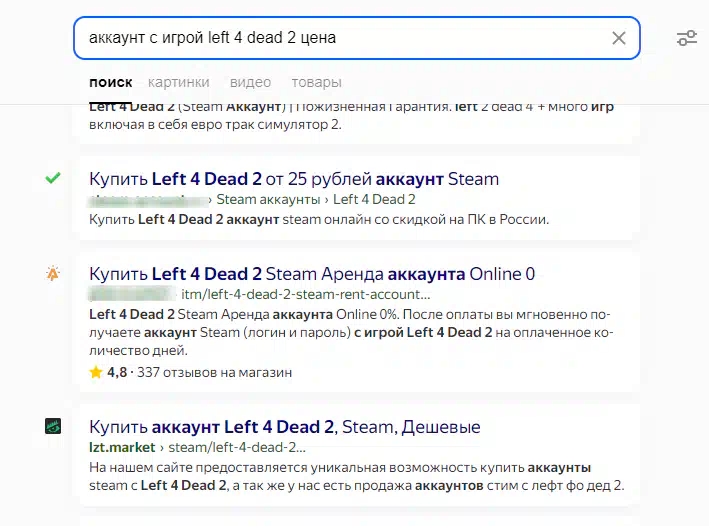Click the lzt.market dark green favicon
Screen dimensions: 709x526
point(53,426)
